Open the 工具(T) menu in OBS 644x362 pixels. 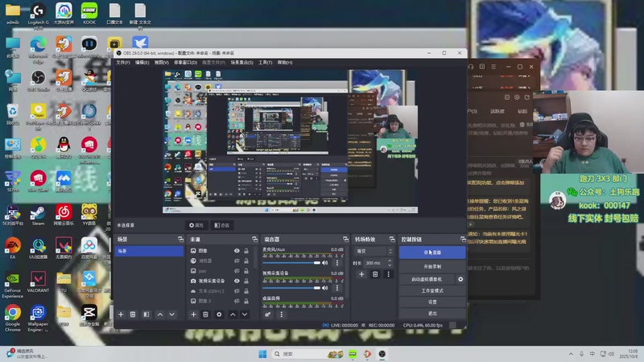point(266,63)
